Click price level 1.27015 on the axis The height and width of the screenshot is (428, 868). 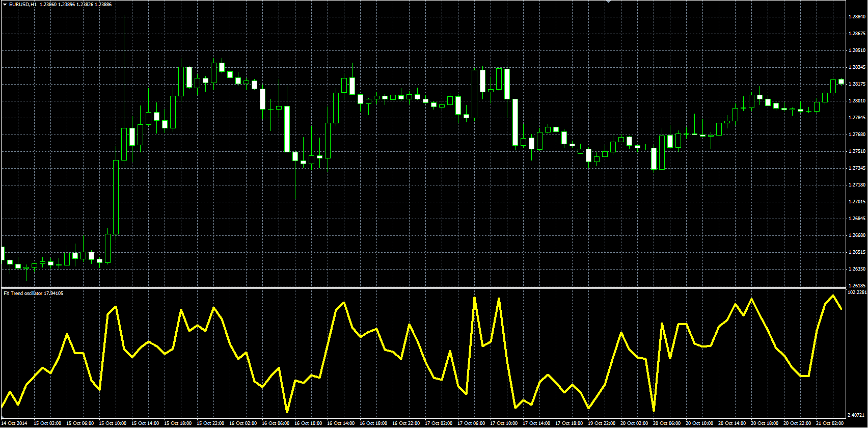point(857,202)
